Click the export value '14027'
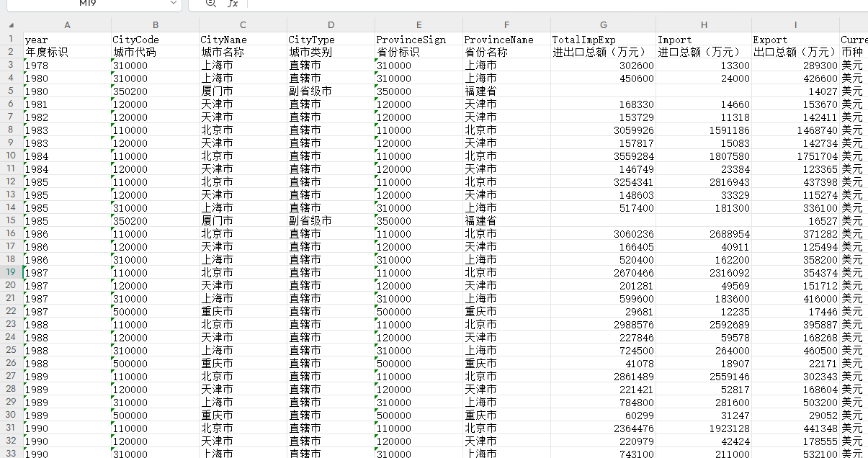This screenshot has width=868, height=458. point(795,91)
